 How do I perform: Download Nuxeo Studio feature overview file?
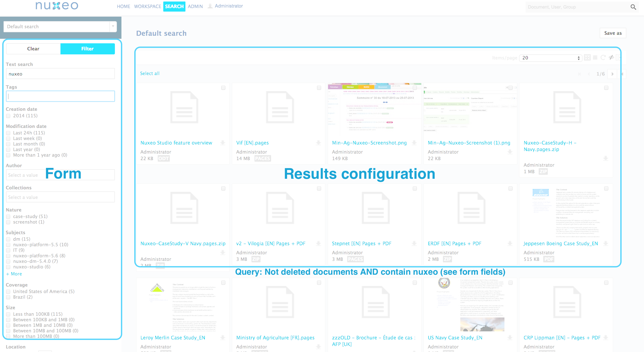[223, 143]
